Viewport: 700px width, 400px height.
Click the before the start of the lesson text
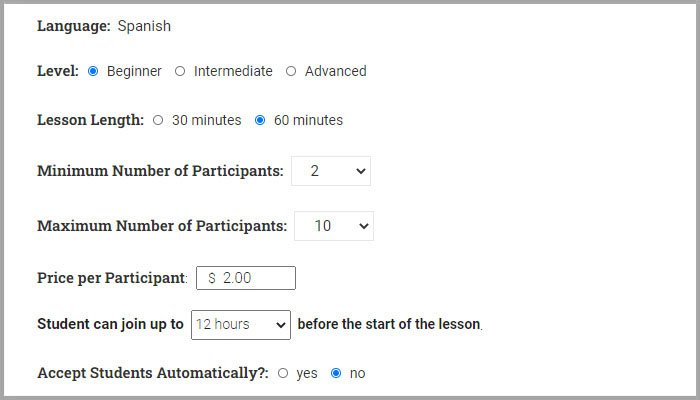pos(389,324)
